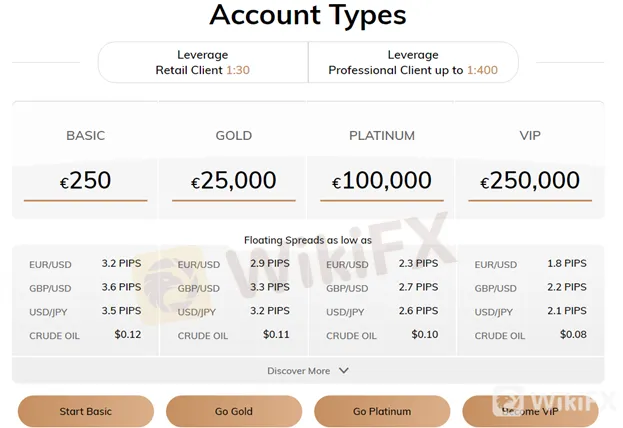Screen dimensions: 623x428
Task: Select the Professional Client leverage tab
Action: click(413, 62)
